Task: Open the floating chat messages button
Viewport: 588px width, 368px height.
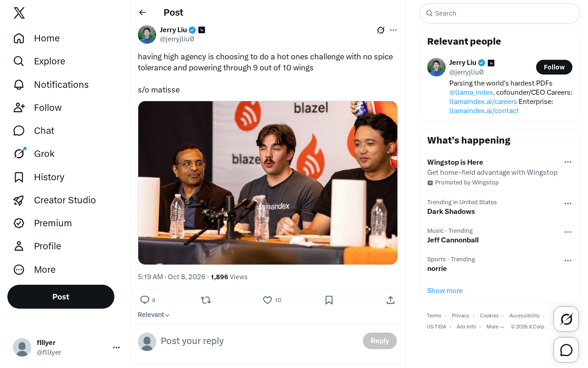Action: pyautogui.click(x=566, y=350)
